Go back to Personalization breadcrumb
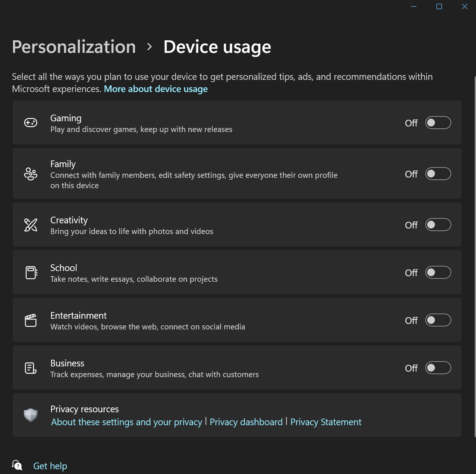476x474 pixels. click(x=74, y=47)
